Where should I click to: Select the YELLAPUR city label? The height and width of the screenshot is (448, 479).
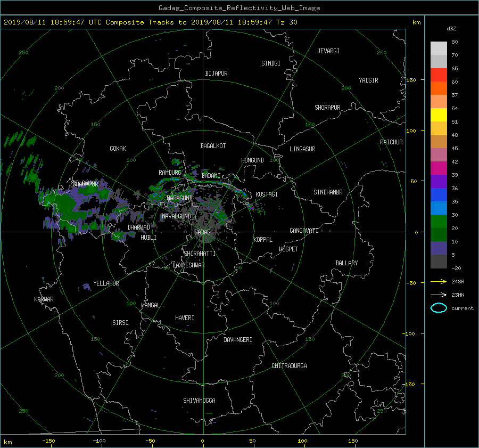(106, 283)
